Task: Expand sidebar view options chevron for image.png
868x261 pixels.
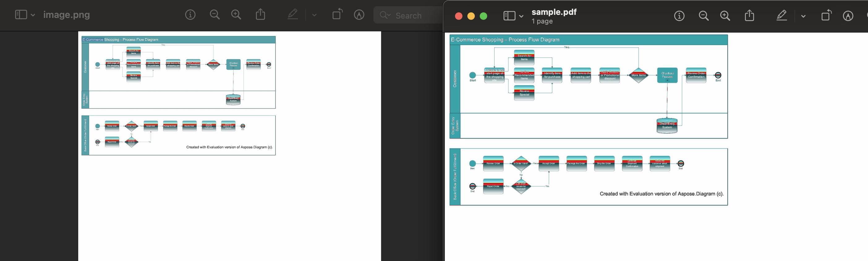Action: click(33, 15)
